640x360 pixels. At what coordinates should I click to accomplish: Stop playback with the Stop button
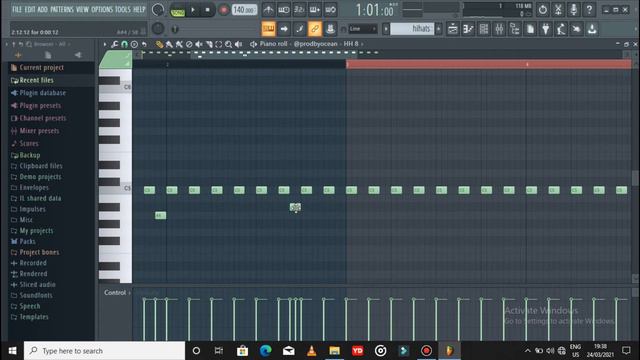207,10
